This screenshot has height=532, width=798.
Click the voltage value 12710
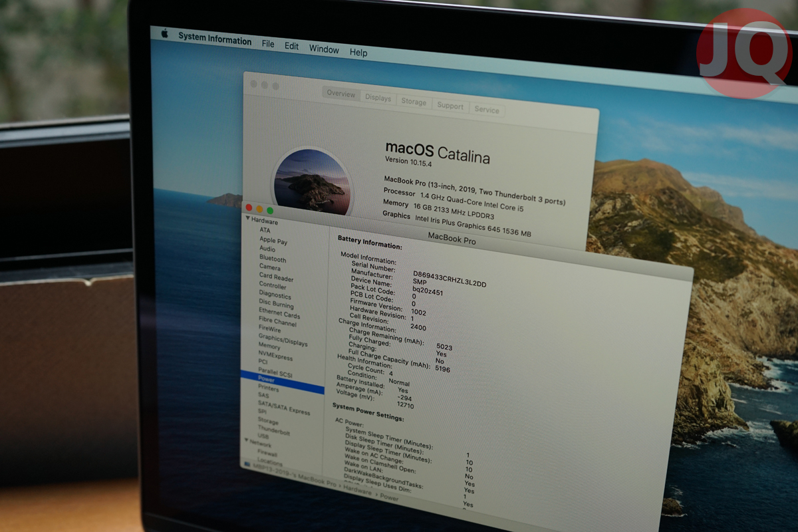tap(405, 405)
